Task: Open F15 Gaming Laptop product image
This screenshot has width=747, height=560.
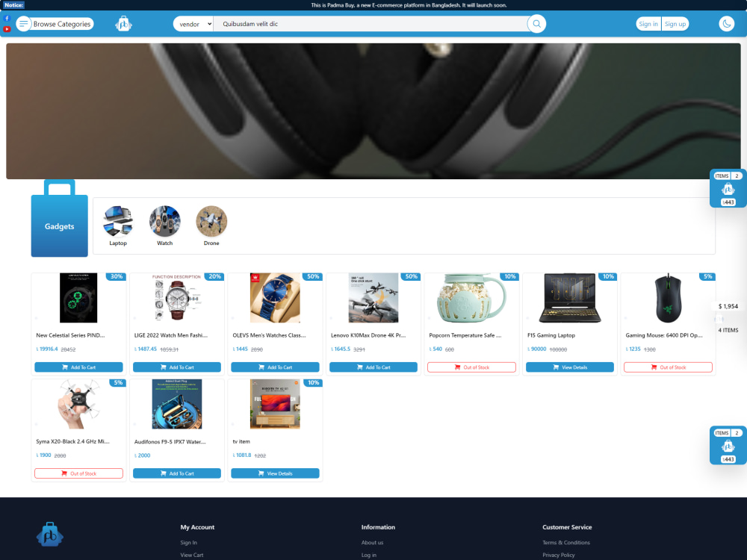Action: [570, 298]
